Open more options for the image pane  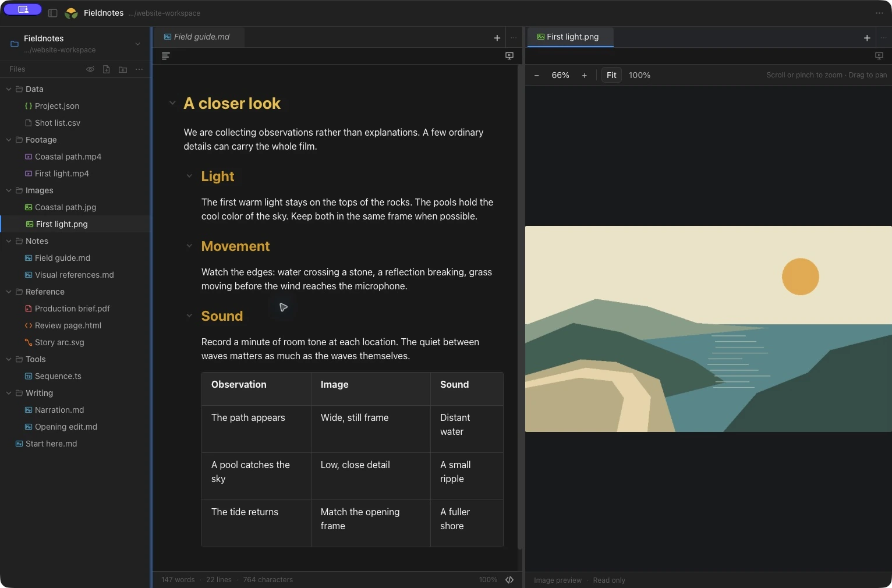(x=884, y=38)
